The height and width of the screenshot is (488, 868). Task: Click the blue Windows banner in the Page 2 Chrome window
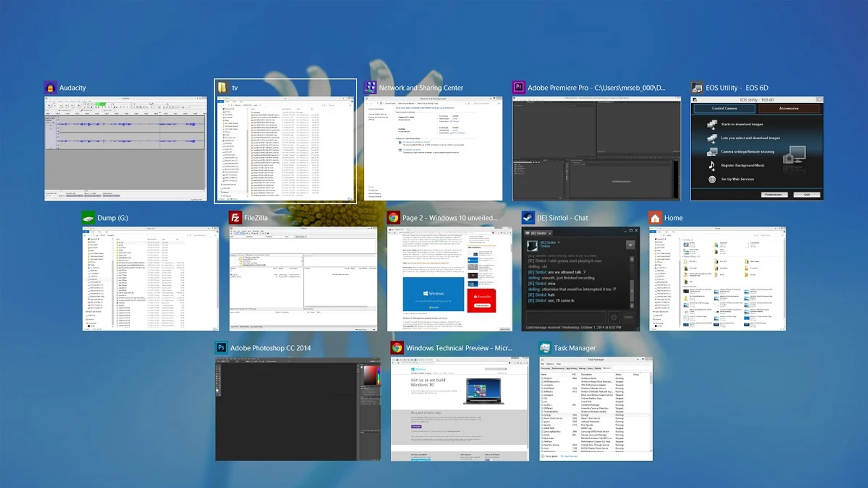tap(433, 294)
